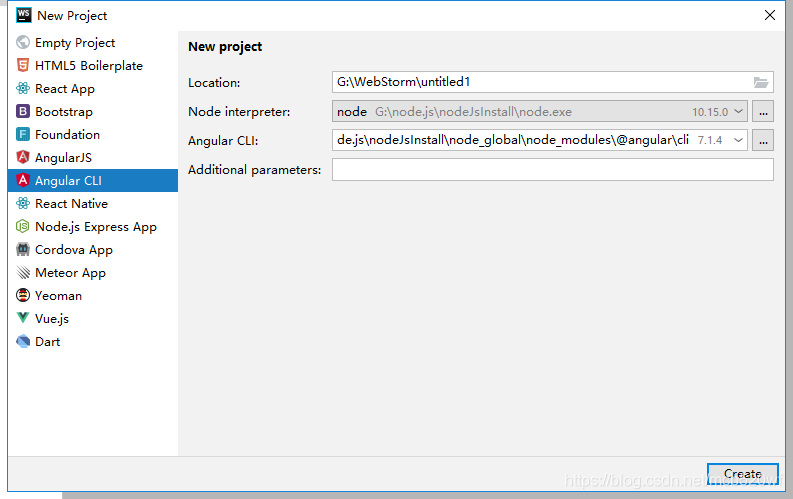Select Meteor App project type

pos(93,273)
